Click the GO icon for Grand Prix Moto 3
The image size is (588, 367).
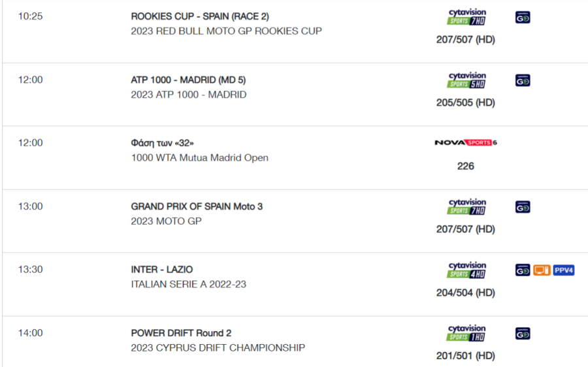point(523,207)
